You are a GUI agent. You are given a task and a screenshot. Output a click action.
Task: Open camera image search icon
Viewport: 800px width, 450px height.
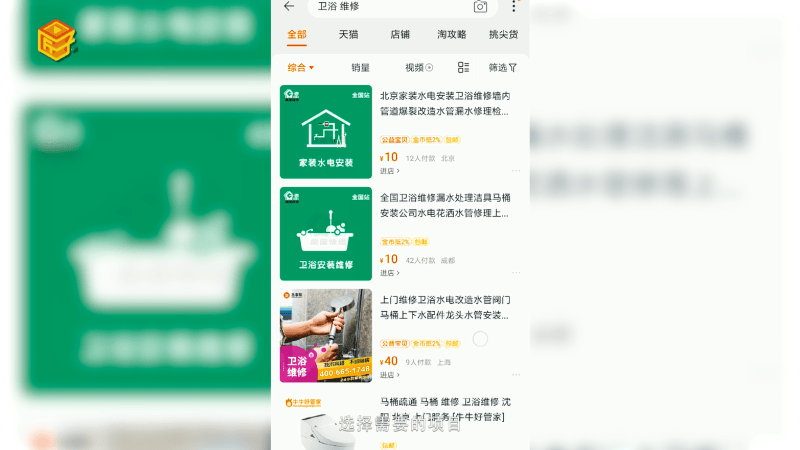(480, 7)
